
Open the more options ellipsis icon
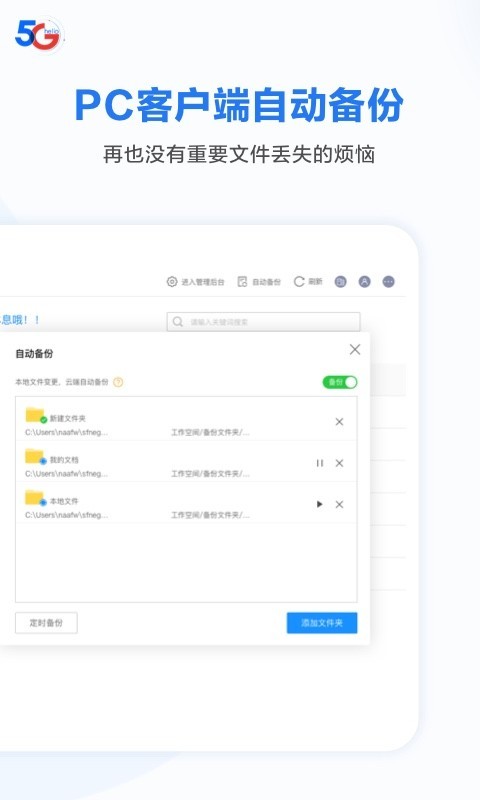click(389, 282)
